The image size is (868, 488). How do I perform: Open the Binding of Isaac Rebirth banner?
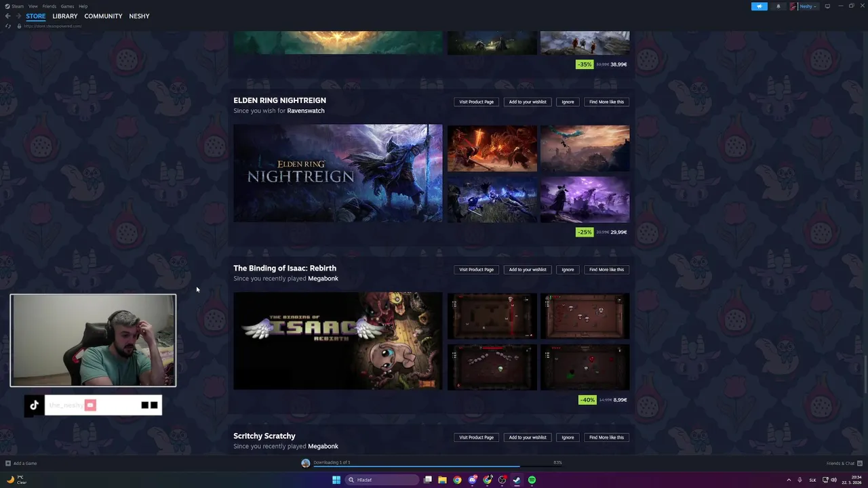pyautogui.click(x=338, y=341)
